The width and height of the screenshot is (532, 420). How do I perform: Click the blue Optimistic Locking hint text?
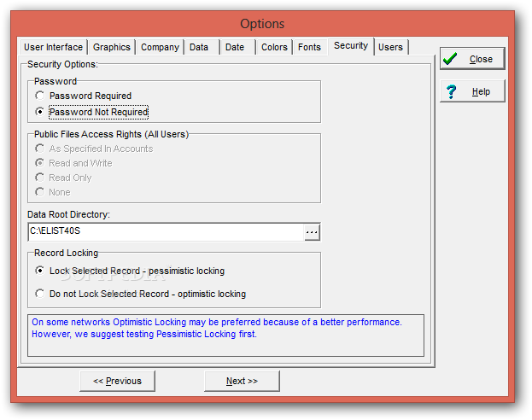tap(216, 328)
